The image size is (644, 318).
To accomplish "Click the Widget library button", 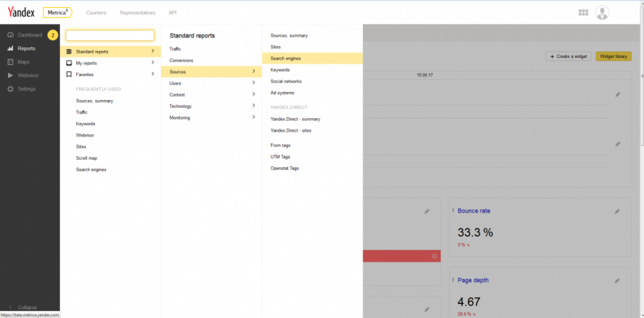I will point(614,57).
